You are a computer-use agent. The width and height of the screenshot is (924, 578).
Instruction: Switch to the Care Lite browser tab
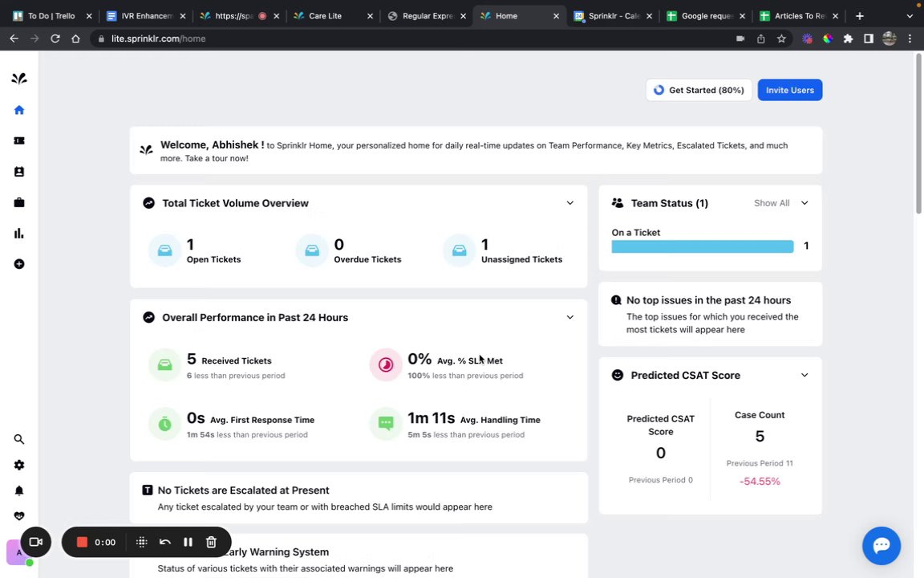(325, 16)
